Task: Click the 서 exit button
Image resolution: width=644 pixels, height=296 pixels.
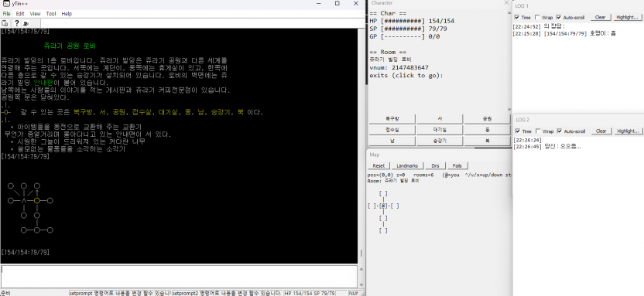Action: point(440,119)
